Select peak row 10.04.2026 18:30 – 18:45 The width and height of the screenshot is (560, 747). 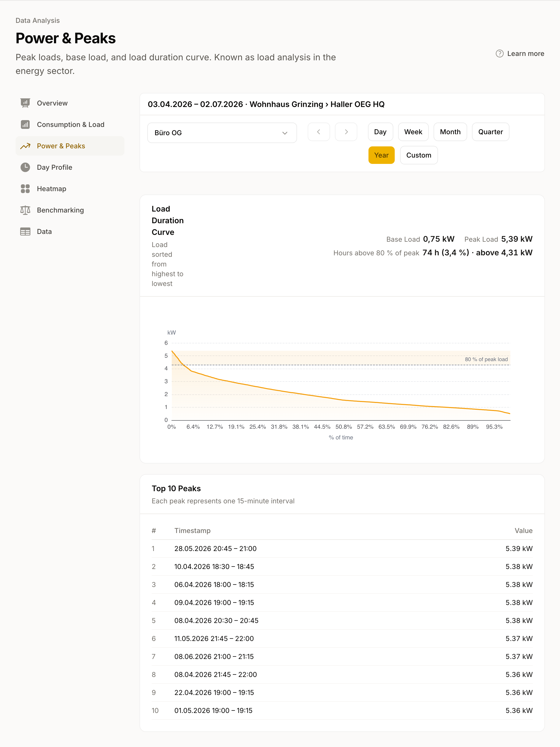point(342,567)
